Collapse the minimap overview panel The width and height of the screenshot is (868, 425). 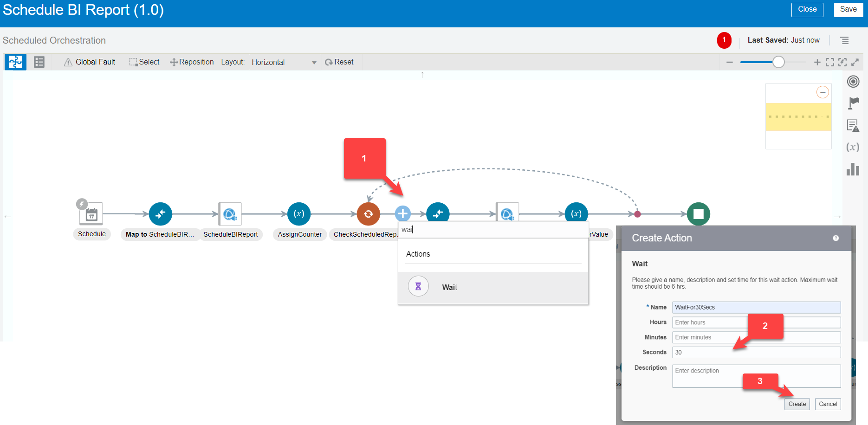[x=823, y=92]
